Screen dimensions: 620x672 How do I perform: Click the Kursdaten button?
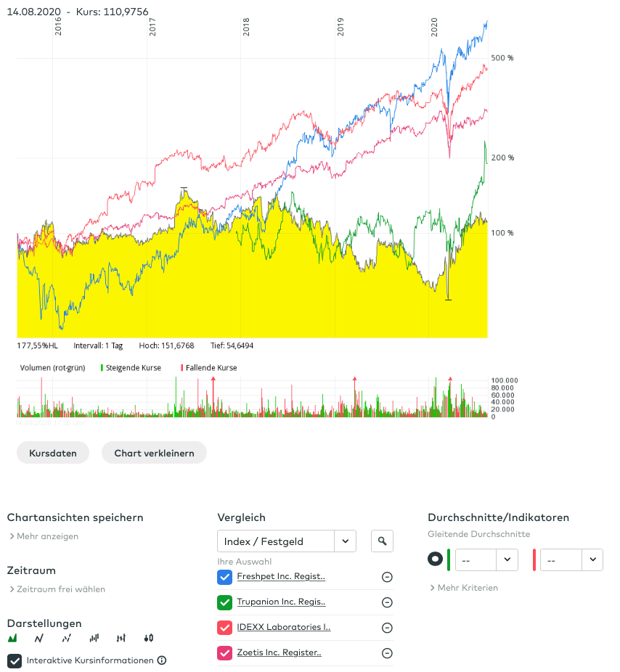[x=52, y=453]
